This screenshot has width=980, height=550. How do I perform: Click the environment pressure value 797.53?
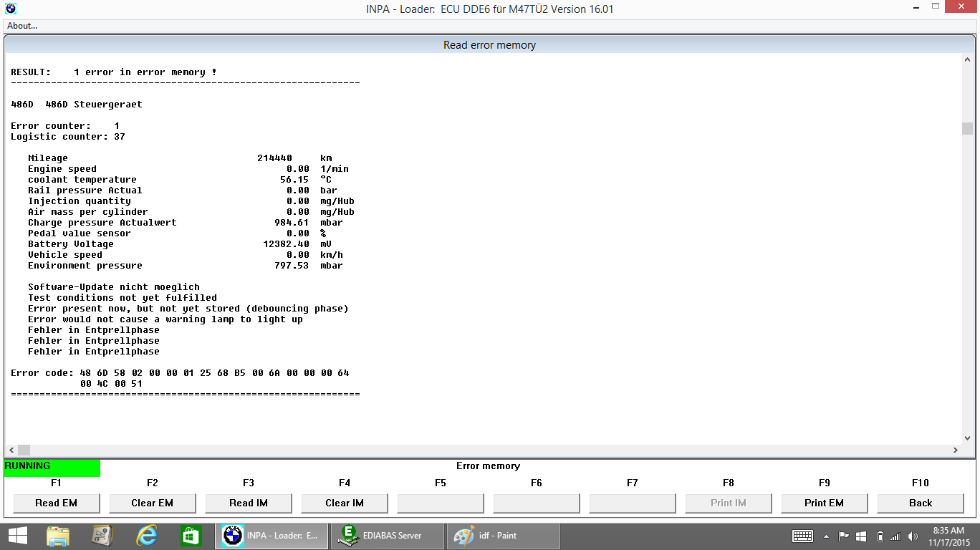coord(292,266)
